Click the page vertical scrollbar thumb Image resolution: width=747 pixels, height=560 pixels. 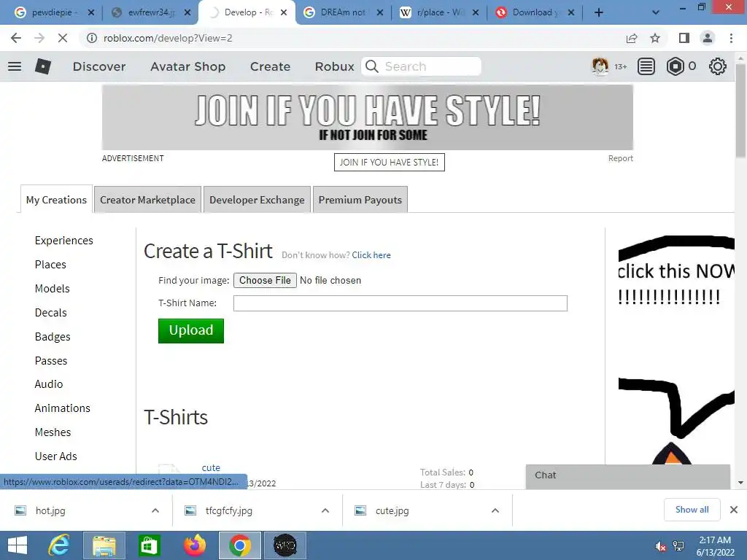(740, 111)
